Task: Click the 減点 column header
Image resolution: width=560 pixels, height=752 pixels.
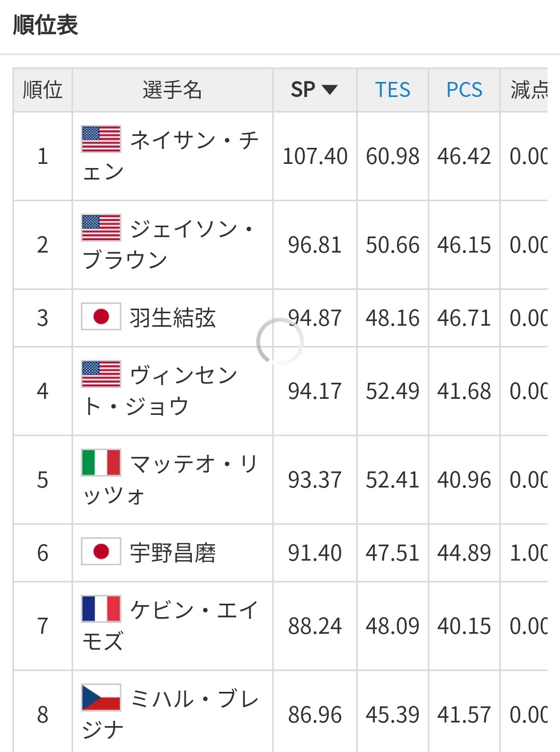Action: click(x=528, y=90)
